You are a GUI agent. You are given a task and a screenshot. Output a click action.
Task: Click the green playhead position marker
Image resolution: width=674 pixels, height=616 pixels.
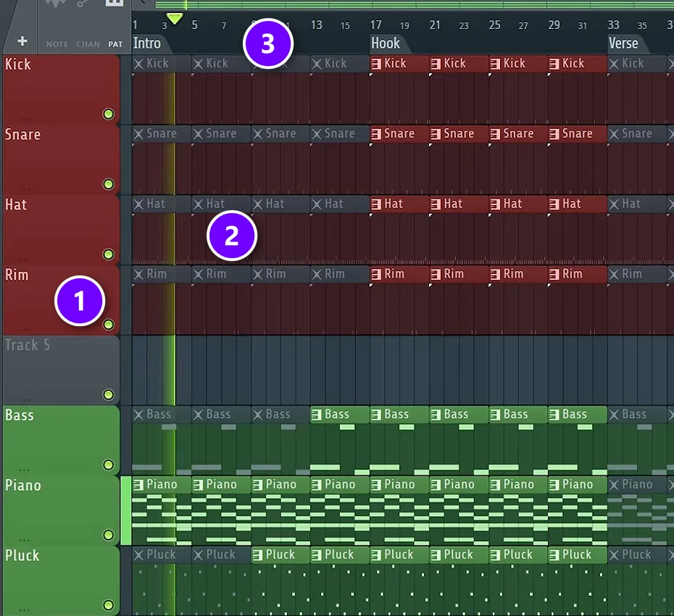[175, 19]
